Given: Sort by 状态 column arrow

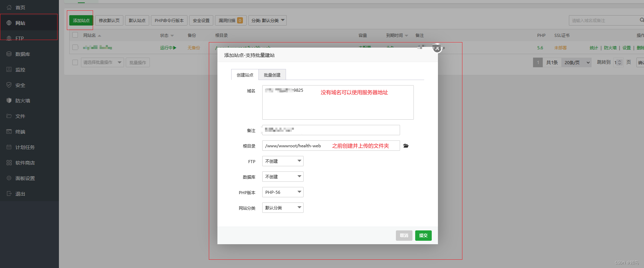Looking at the screenshot, I should [x=172, y=36].
